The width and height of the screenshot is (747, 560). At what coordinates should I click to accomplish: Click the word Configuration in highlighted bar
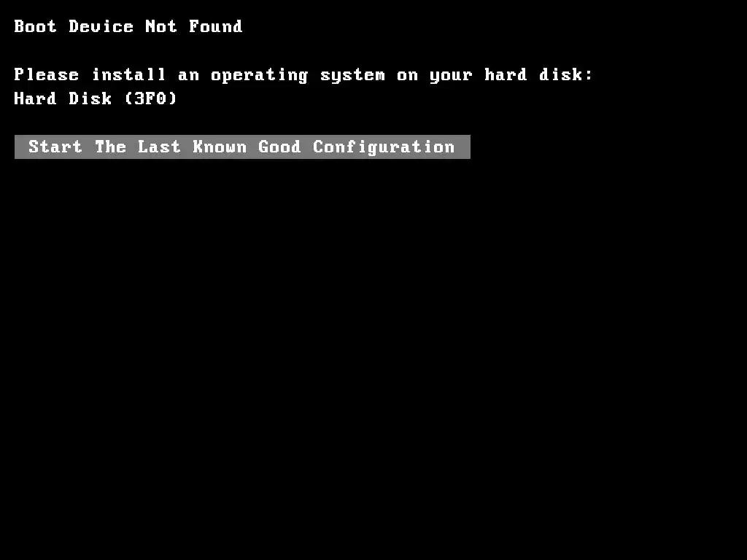(384, 147)
